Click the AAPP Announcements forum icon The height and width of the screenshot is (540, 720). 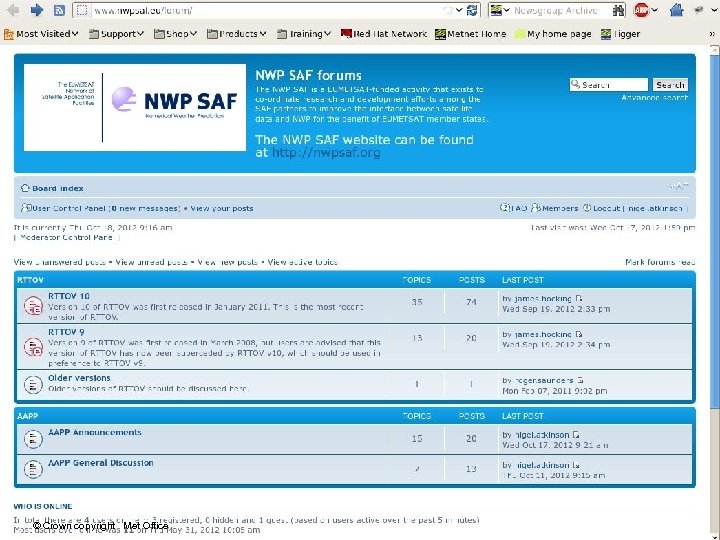pyautogui.click(x=33, y=439)
